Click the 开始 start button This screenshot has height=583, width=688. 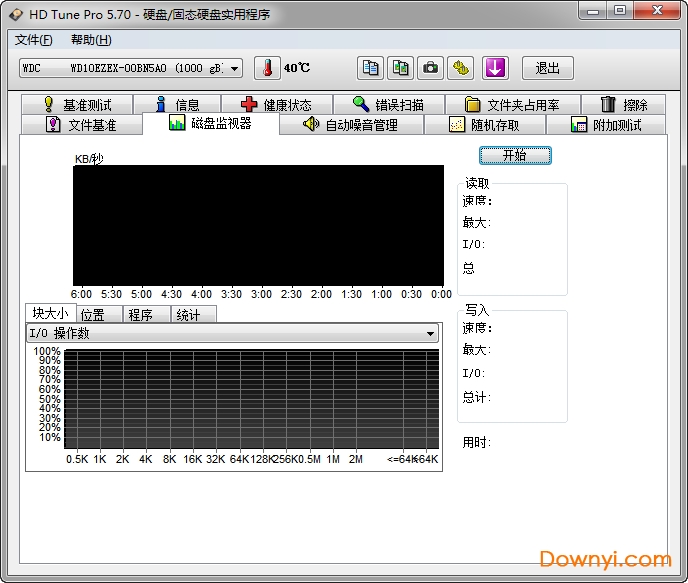coord(514,156)
